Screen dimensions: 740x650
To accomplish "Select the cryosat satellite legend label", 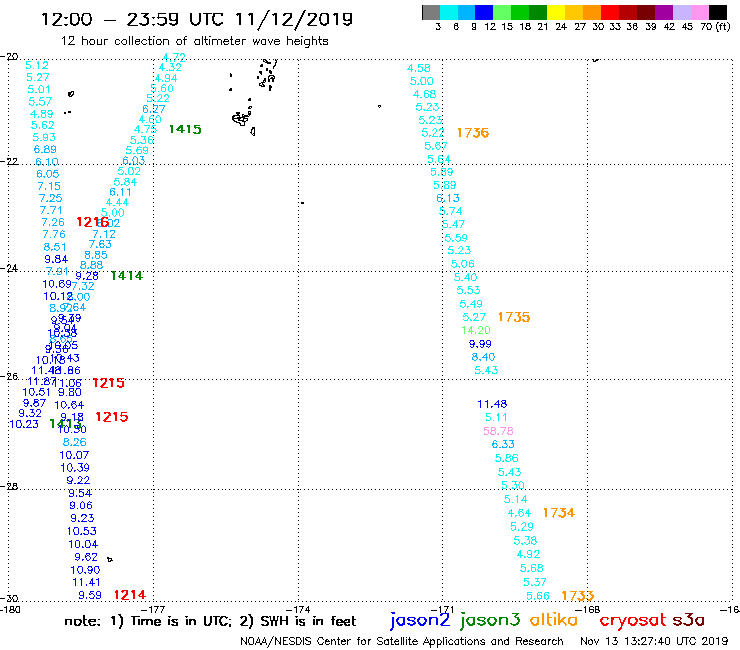I will tap(633, 621).
